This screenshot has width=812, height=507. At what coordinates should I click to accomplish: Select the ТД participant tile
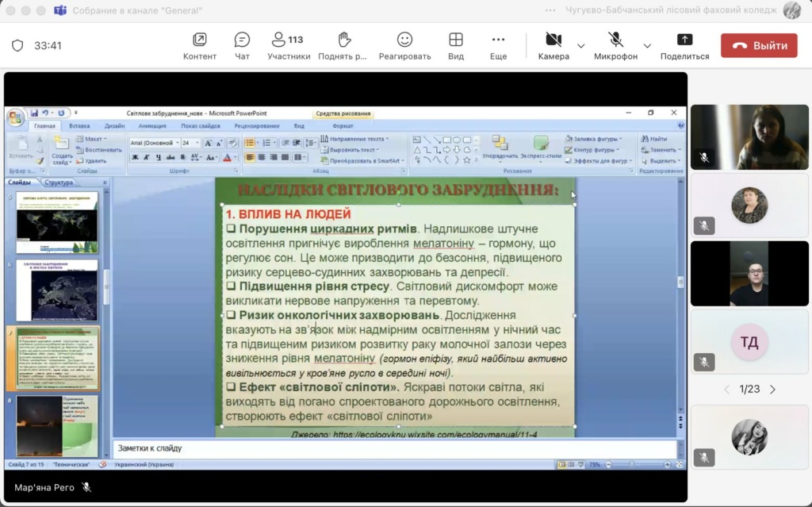pos(749,343)
